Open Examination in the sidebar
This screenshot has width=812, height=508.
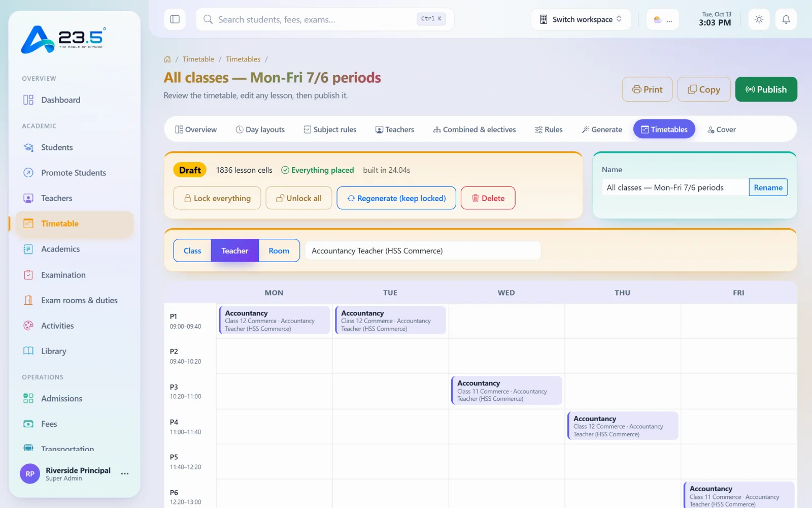coord(75,275)
